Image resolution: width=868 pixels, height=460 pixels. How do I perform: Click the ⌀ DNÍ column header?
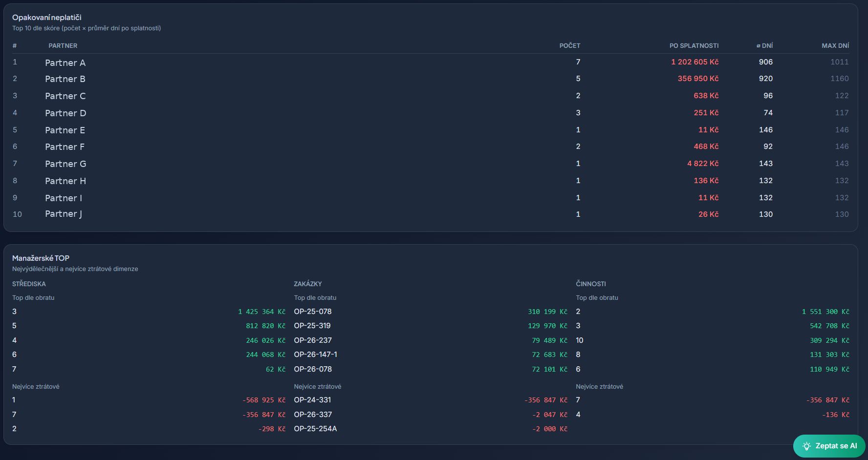click(765, 45)
